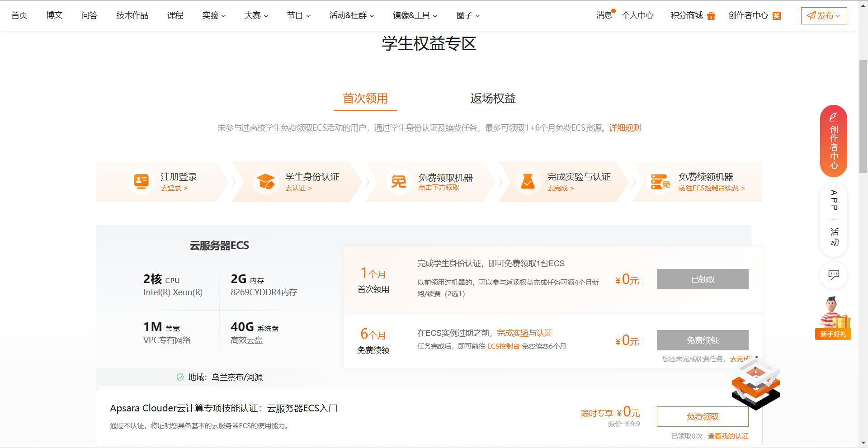Click 点击下方领取 link
This screenshot has height=448, width=868.
[439, 188]
